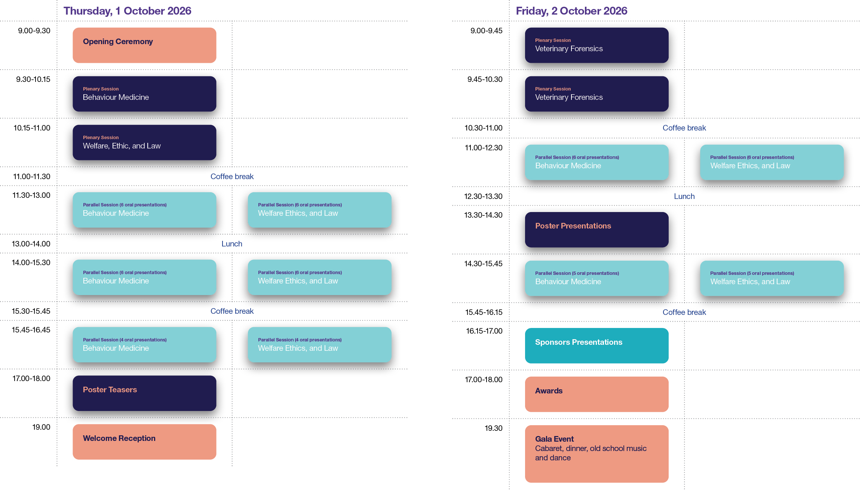Click Thursday's Lunch label at 13.00-14.00
Image resolution: width=868 pixels, height=497 pixels.
(232, 244)
